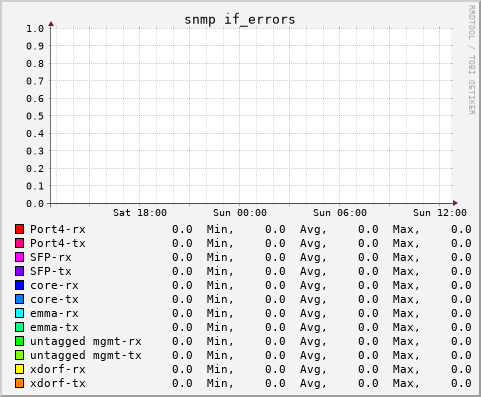Click the lime untagged mgmt-tx swatch

(x=19, y=355)
